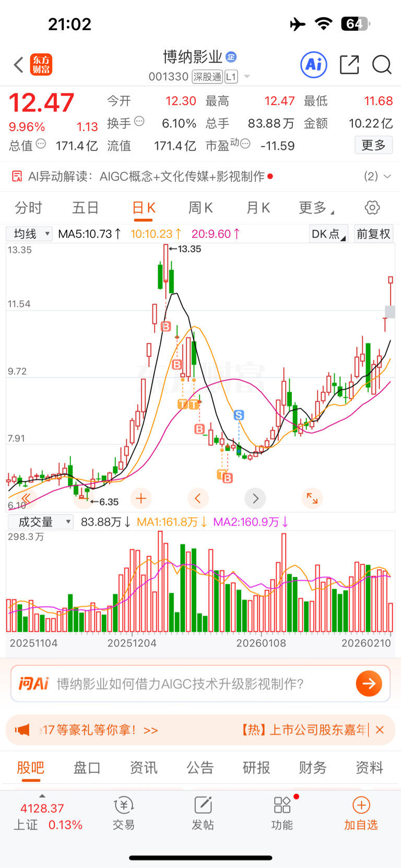Open the Ai assistant circle icon
401x868 pixels.
pos(314,65)
